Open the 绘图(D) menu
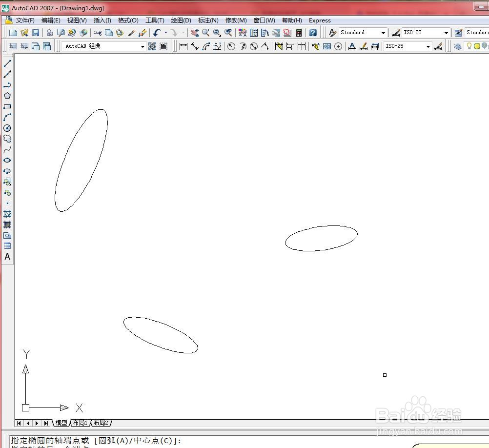Viewport: 489px width, 448px height. [x=181, y=20]
